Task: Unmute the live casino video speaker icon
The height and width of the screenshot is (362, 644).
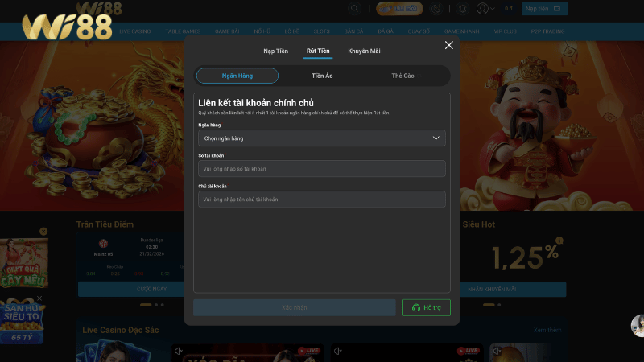Action: 178,351
